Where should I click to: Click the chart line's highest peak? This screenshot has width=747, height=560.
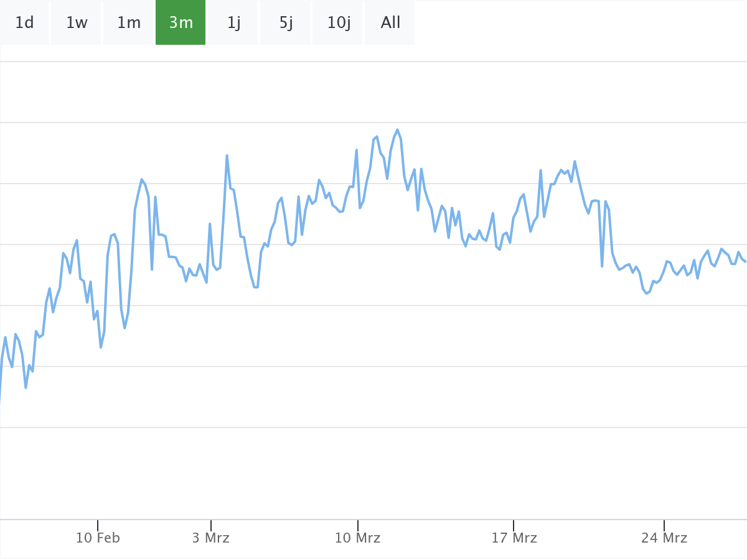(397, 129)
